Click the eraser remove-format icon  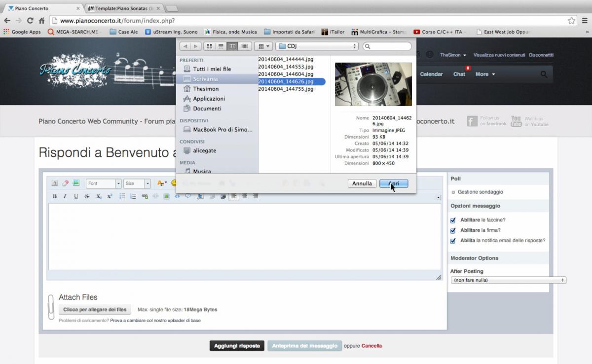(65, 183)
